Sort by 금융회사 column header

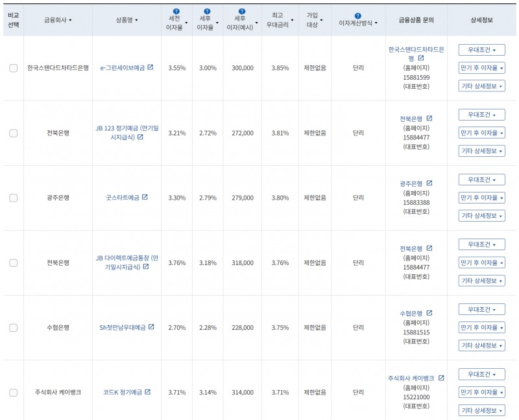(x=58, y=20)
